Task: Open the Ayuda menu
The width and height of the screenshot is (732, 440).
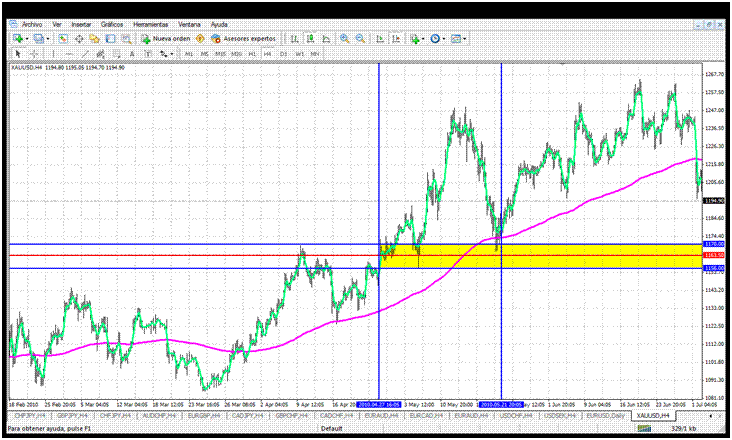Action: 219,24
